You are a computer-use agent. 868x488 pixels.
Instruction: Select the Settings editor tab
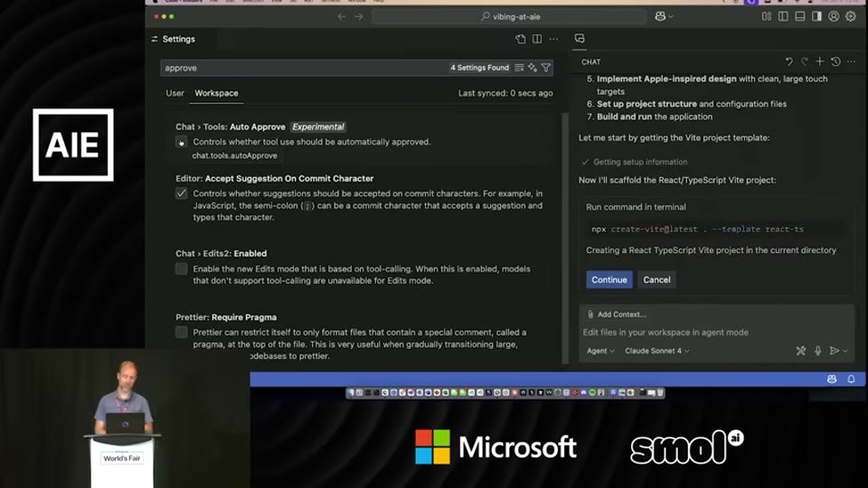click(174, 39)
